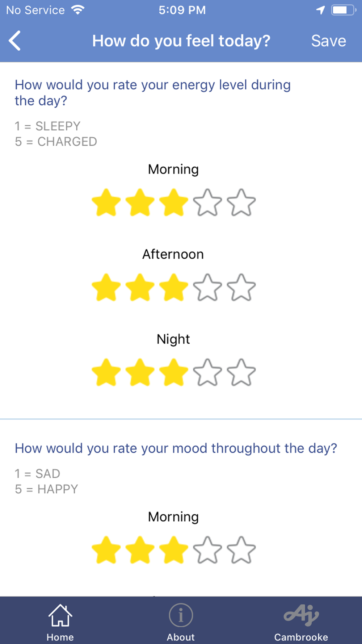Rate Afternoon energy five stars
This screenshot has width=362, height=644.
[241, 288]
